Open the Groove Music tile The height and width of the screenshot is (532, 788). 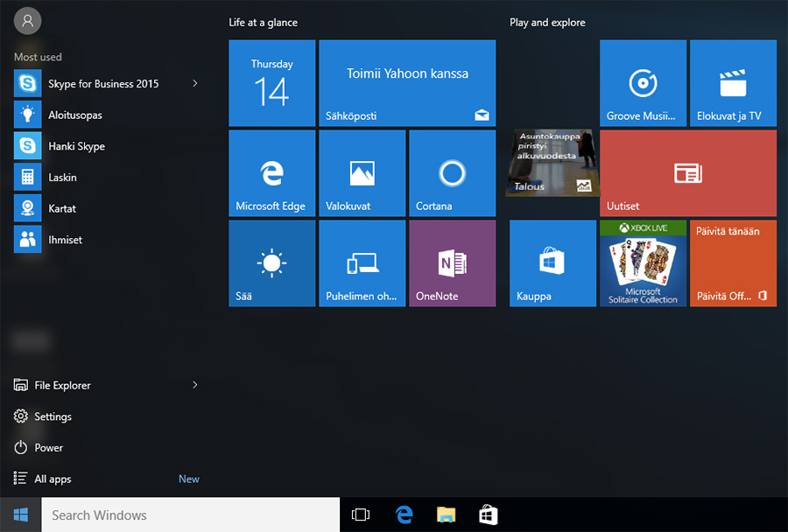click(643, 83)
